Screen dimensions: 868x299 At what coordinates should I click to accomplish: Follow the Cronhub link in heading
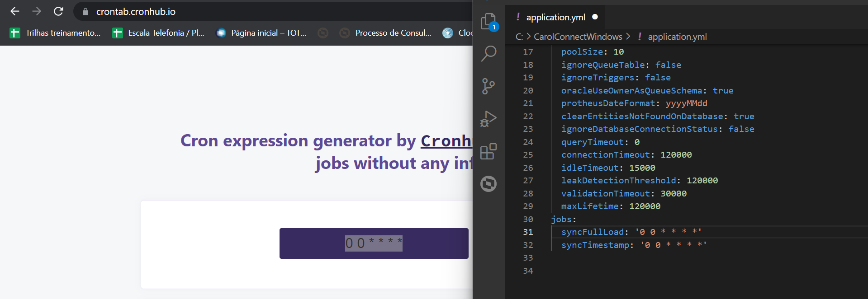click(446, 141)
